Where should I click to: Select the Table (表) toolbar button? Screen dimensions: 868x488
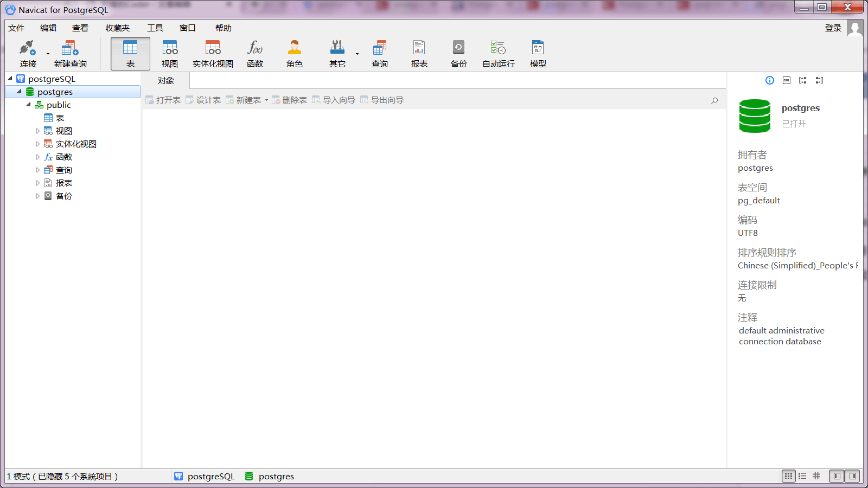pyautogui.click(x=130, y=54)
